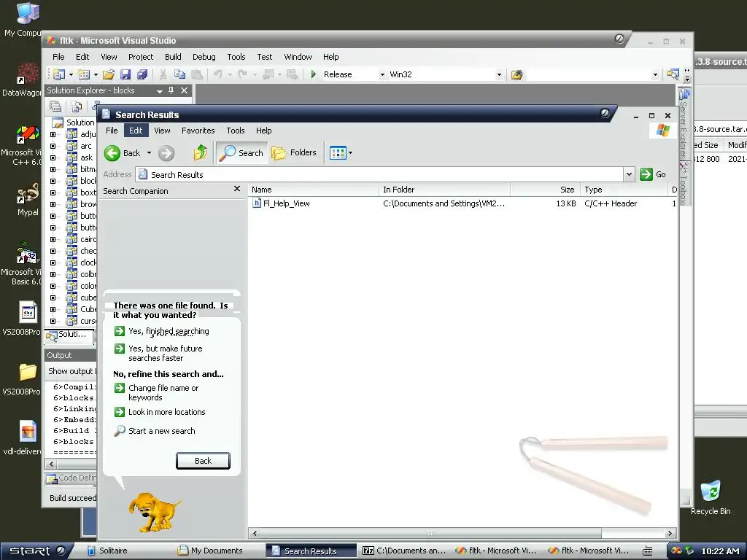
Task: Click New Project icon in Visual Studio toolbar
Action: 59,74
